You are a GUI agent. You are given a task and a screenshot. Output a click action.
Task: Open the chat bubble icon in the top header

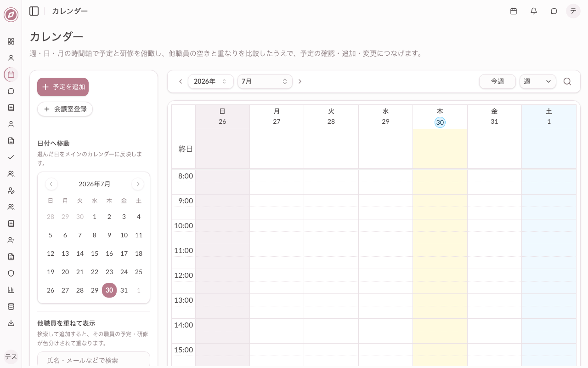554,11
